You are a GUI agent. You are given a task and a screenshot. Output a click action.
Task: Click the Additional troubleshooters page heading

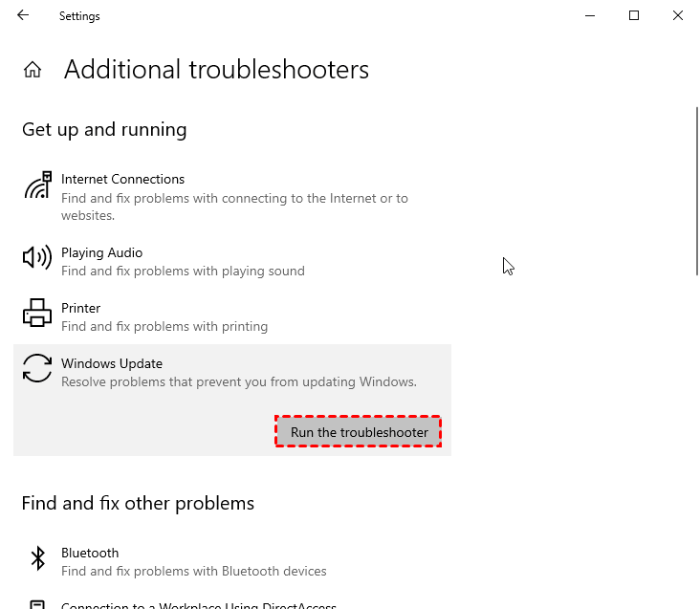[216, 70]
